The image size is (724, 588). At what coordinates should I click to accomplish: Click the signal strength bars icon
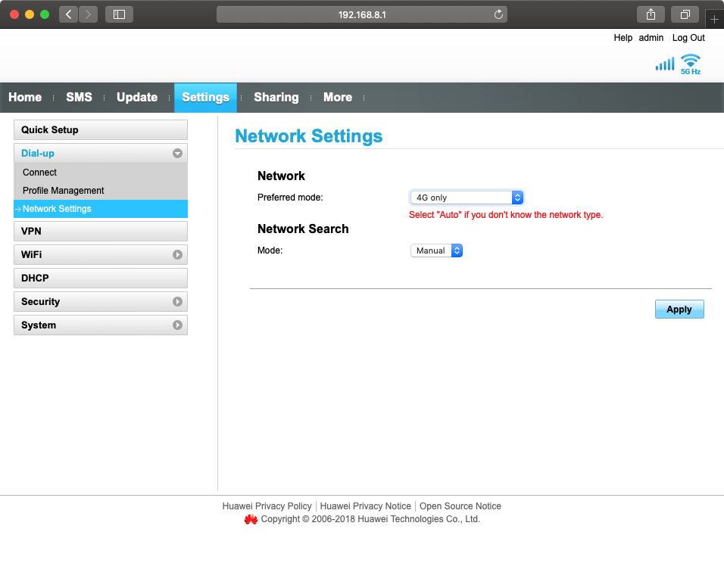point(664,64)
